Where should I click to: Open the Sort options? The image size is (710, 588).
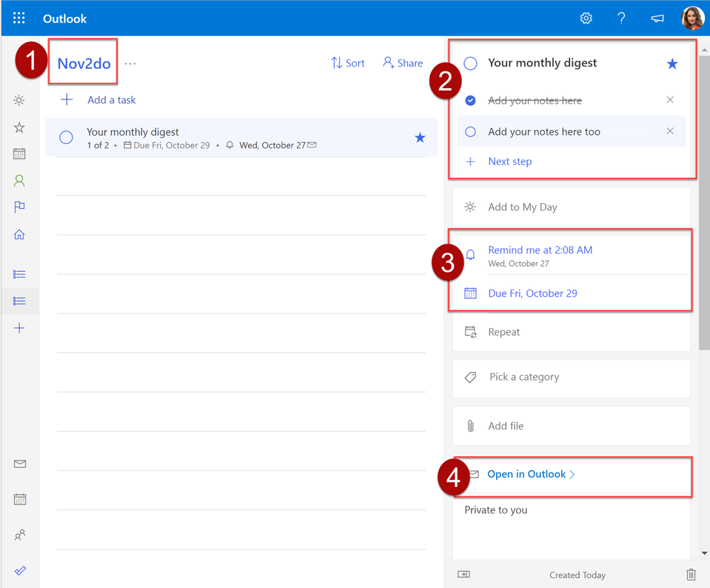coord(348,63)
